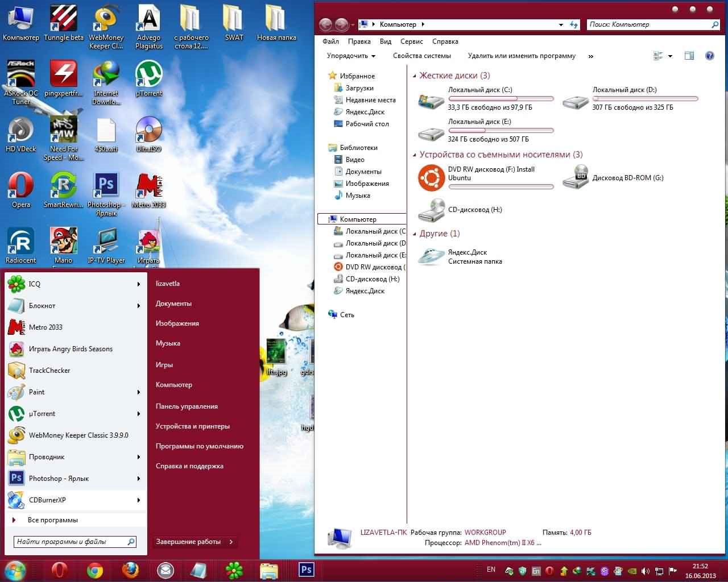Click Свойства системы button
This screenshot has width=728, height=582.
(x=421, y=56)
